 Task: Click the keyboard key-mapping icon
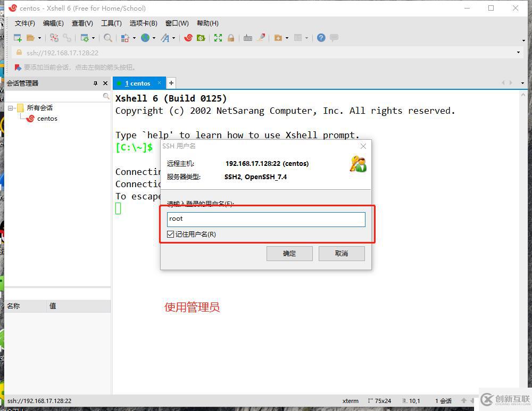(x=248, y=38)
